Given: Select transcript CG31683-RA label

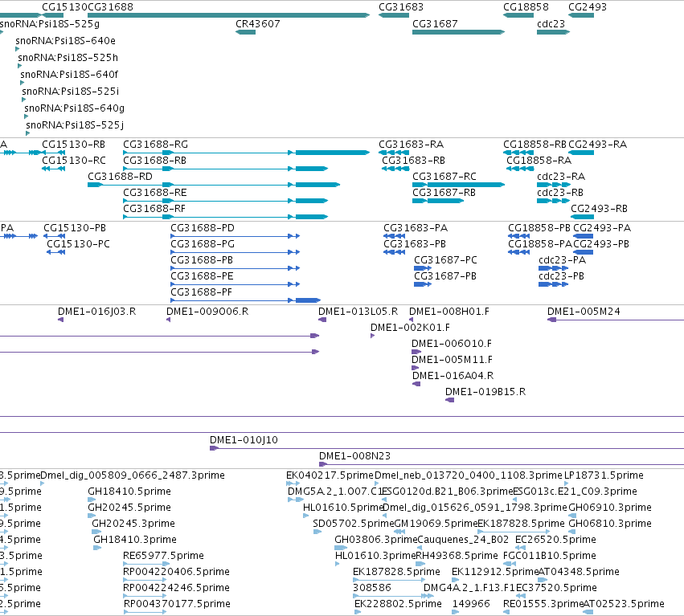Looking at the screenshot, I should [x=411, y=145].
